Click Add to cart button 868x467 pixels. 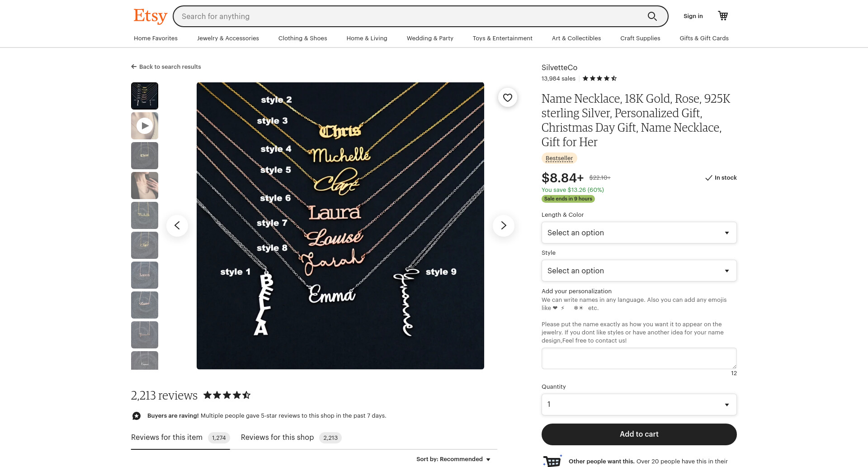point(639,434)
